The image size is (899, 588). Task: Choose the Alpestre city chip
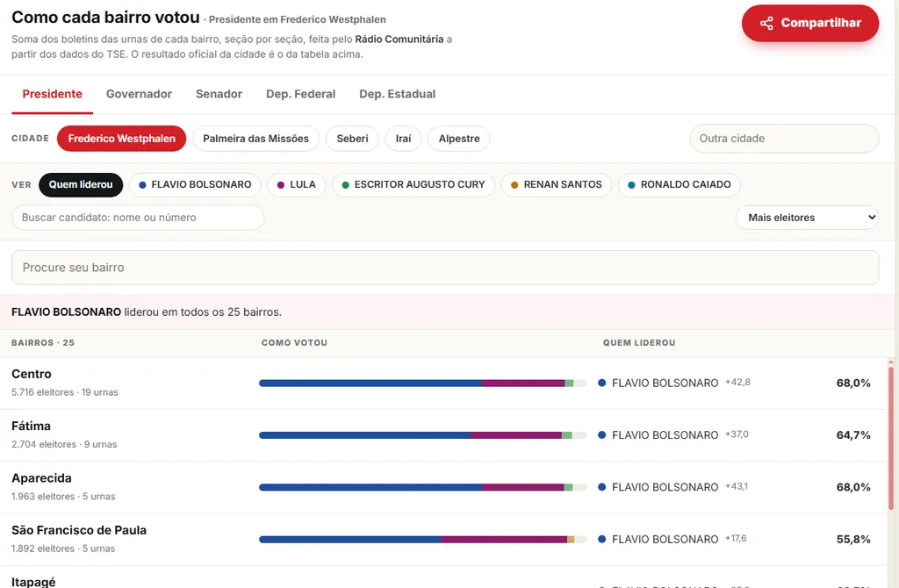[459, 139]
